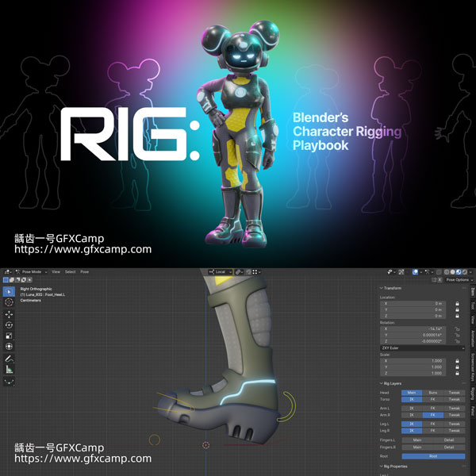Toggle X-ray view icon
This screenshot has width=476, height=476.
pos(439,272)
